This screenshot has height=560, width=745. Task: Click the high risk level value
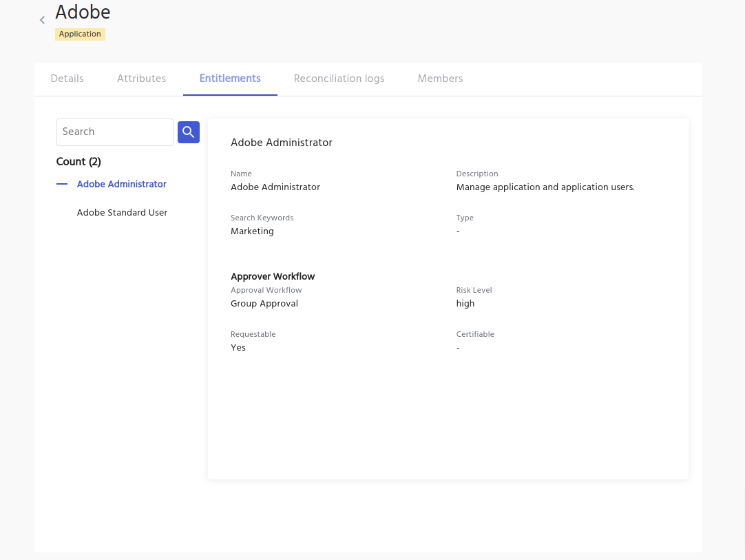pyautogui.click(x=465, y=304)
